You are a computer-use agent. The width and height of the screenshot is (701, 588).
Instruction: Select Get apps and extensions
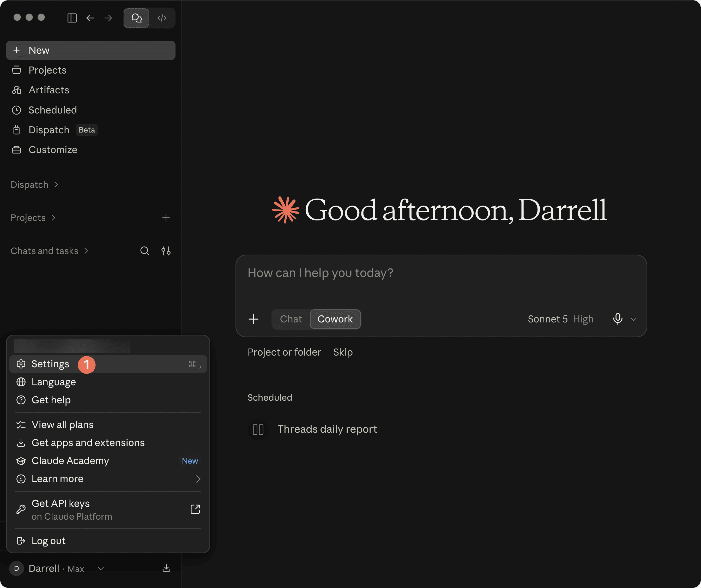tap(108, 443)
